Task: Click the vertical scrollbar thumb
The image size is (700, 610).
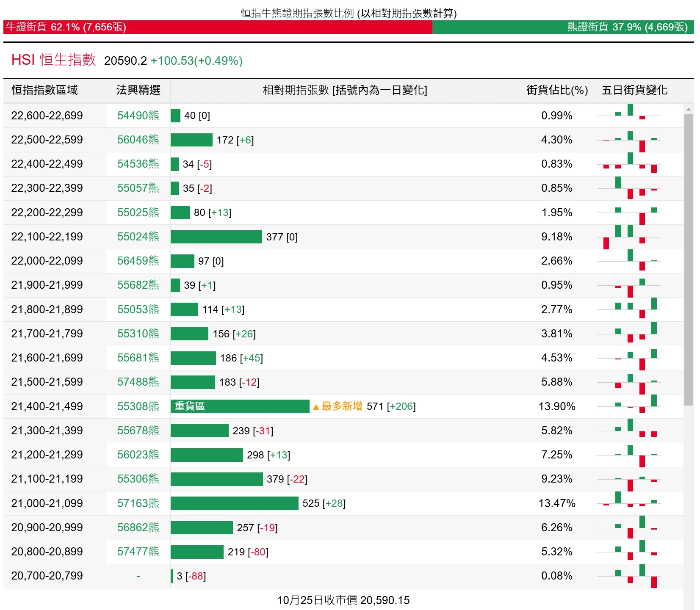Action: point(689,258)
